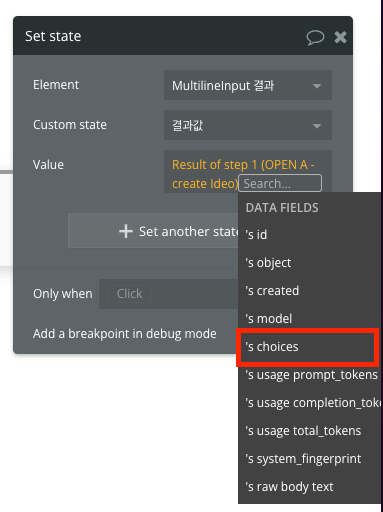Open the comment speech bubble icon
383x512 pixels.
tap(315, 37)
